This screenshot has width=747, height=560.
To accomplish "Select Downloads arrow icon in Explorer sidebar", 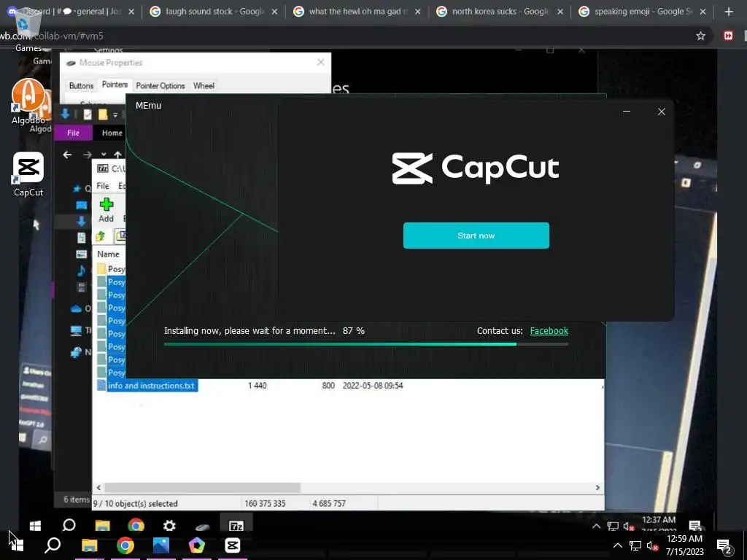I will (x=82, y=221).
